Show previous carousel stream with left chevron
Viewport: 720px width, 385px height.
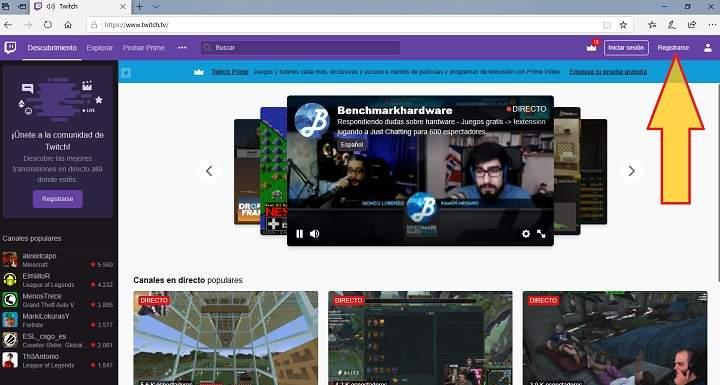[x=209, y=171]
